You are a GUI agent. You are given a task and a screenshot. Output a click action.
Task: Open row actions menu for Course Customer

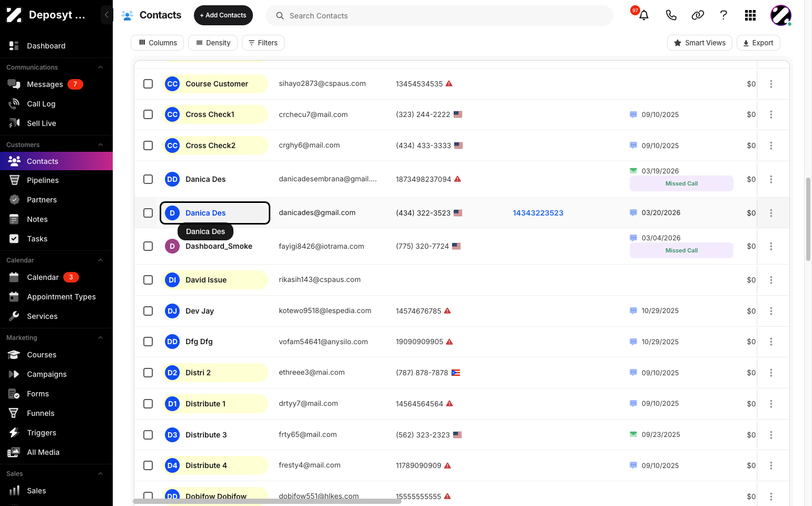tap(771, 84)
